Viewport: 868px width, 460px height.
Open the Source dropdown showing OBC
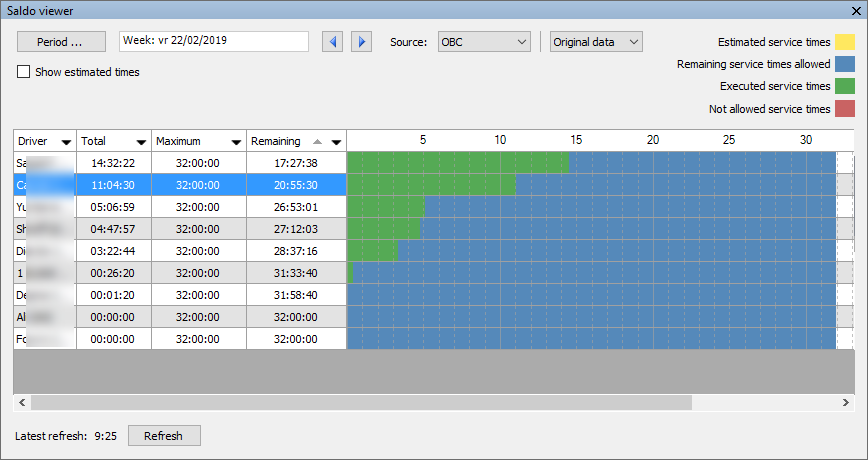click(484, 42)
